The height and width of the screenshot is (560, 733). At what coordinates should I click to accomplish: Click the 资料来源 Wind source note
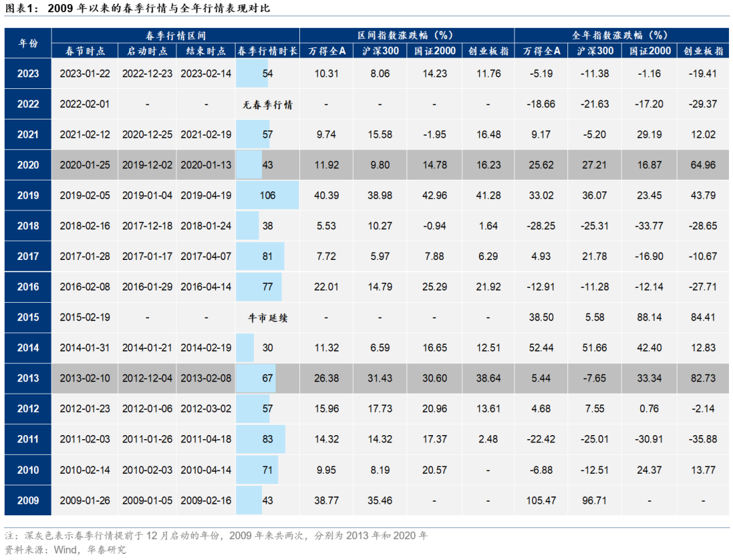tap(65, 550)
